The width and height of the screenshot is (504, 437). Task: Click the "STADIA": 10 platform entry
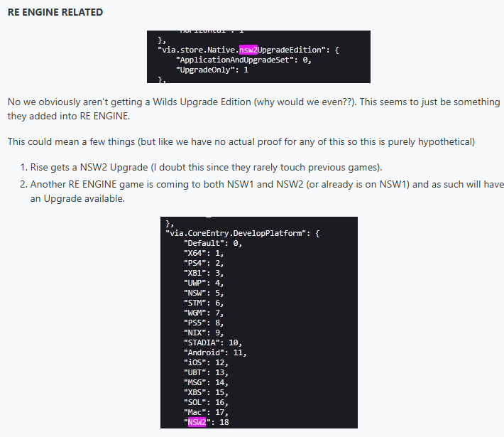[214, 342]
